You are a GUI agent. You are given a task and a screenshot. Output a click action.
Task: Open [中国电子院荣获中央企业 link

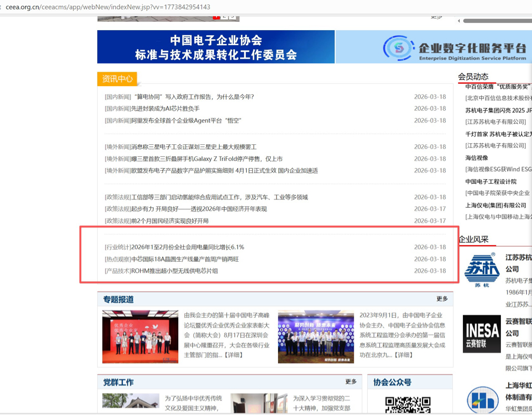(x=497, y=193)
